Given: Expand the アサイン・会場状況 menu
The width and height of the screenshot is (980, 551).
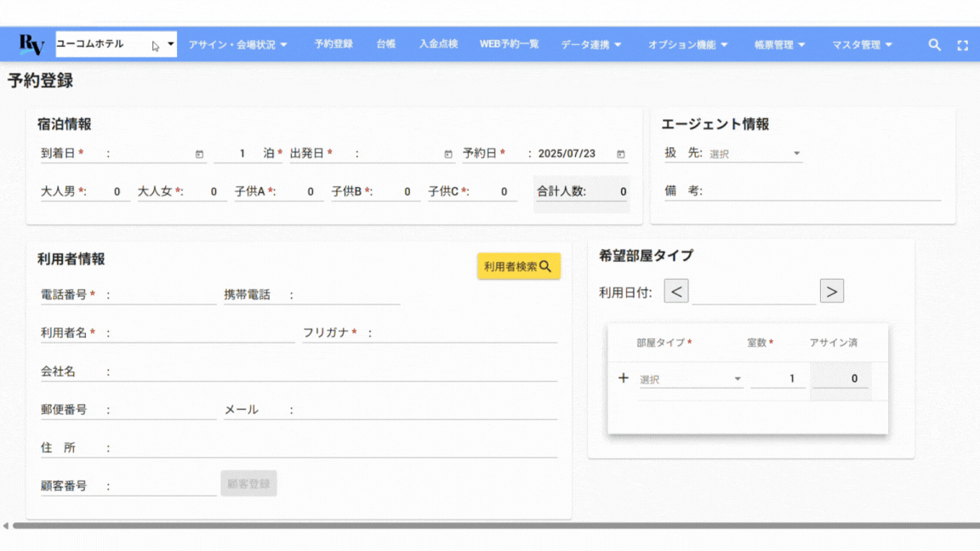Looking at the screenshot, I should 237,44.
